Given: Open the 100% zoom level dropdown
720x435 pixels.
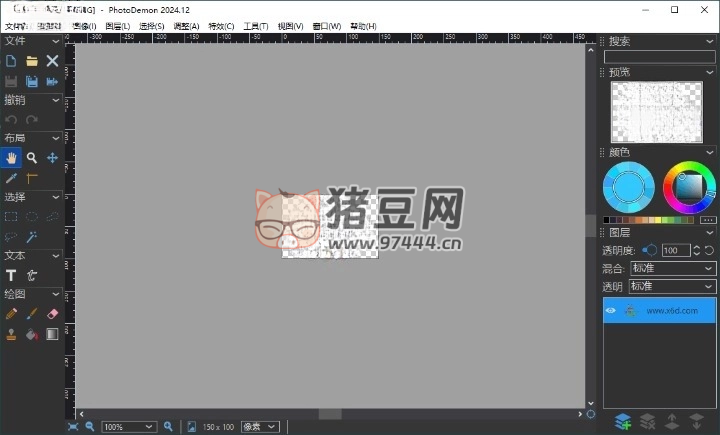Looking at the screenshot, I should pos(129,427).
